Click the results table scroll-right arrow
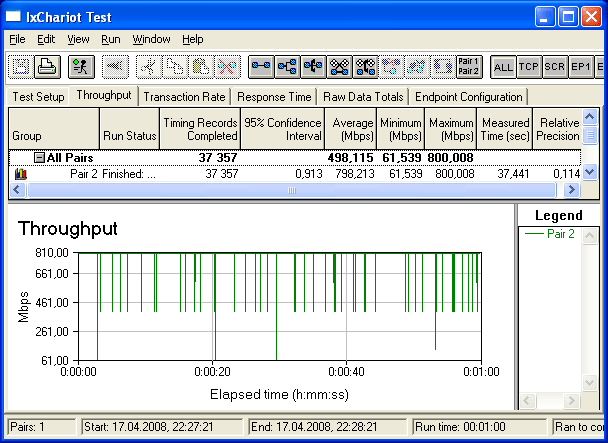This screenshot has height=443, width=608. point(572,190)
